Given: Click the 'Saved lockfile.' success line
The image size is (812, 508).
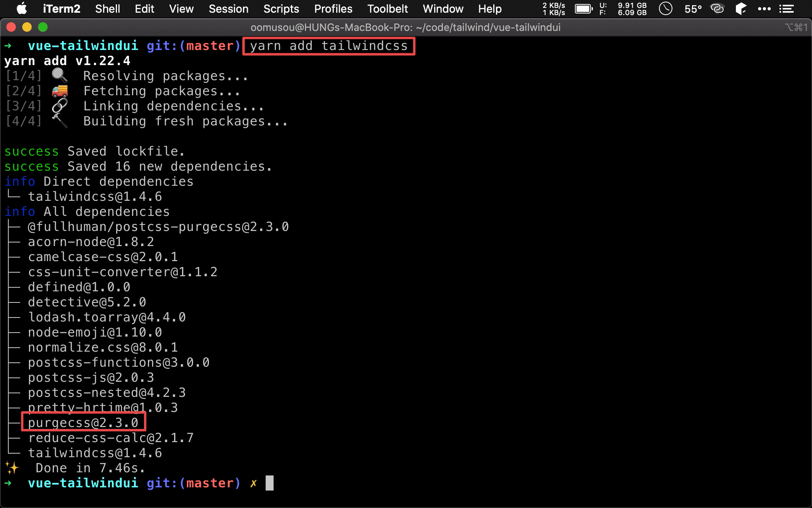Looking at the screenshot, I should [x=94, y=151].
